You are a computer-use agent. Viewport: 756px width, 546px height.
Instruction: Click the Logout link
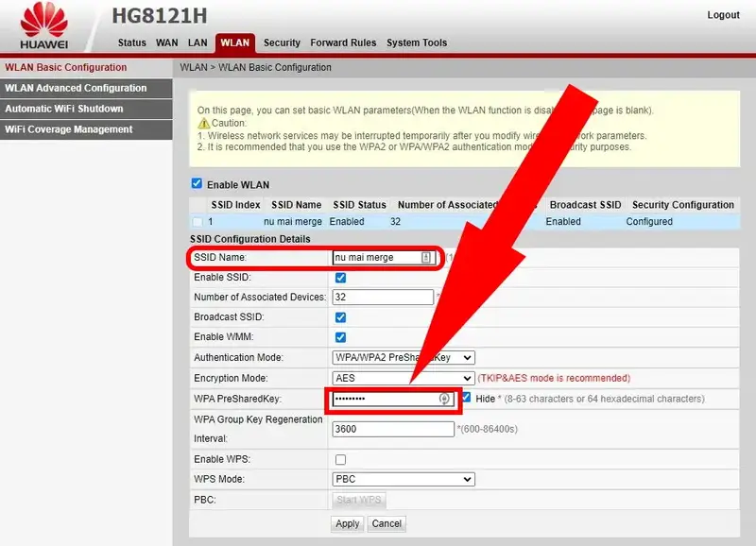point(724,15)
